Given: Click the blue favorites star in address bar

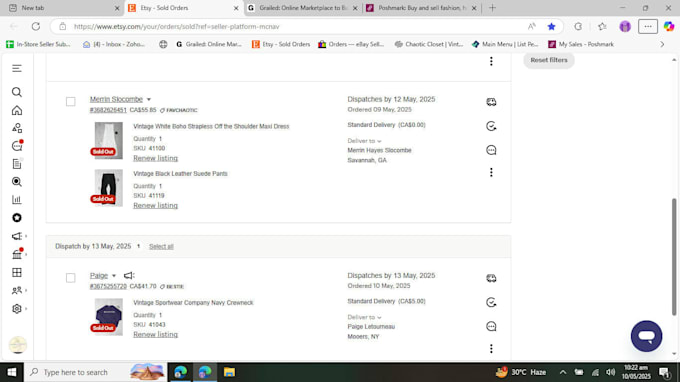Looking at the screenshot, I should pyautogui.click(x=551, y=26).
